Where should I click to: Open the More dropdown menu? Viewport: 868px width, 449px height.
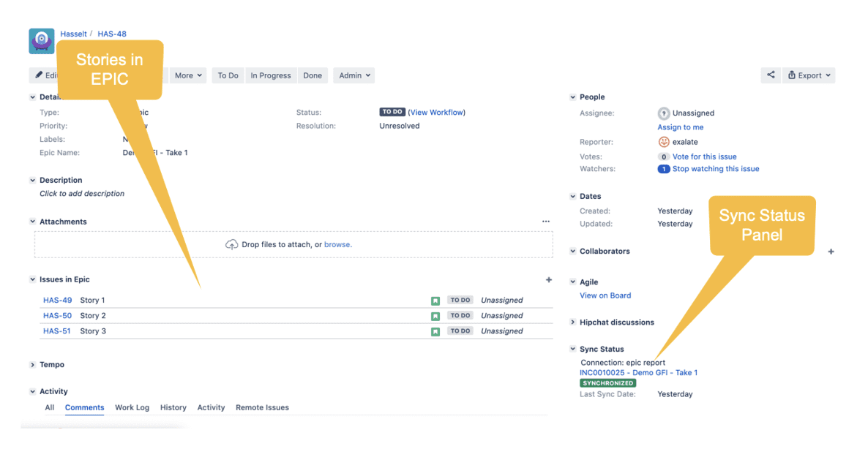click(x=187, y=75)
